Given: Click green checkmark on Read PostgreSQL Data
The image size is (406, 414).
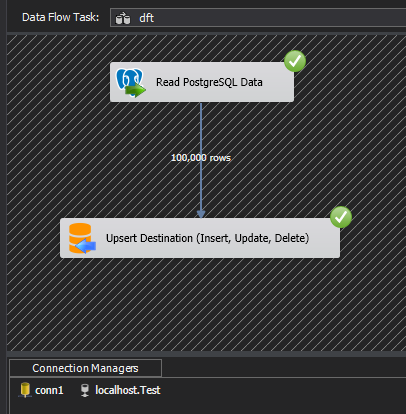Looking at the screenshot, I should pos(295,61).
